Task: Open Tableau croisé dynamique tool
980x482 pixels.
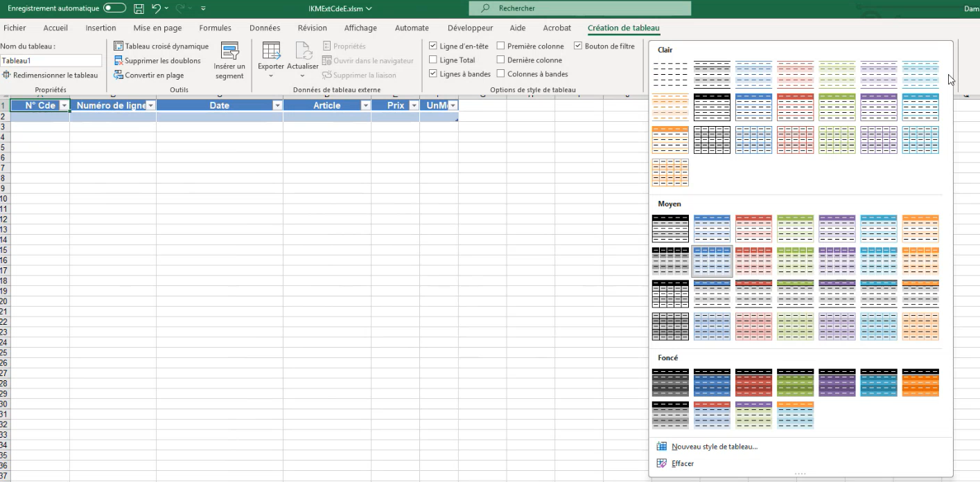Action: tap(161, 46)
